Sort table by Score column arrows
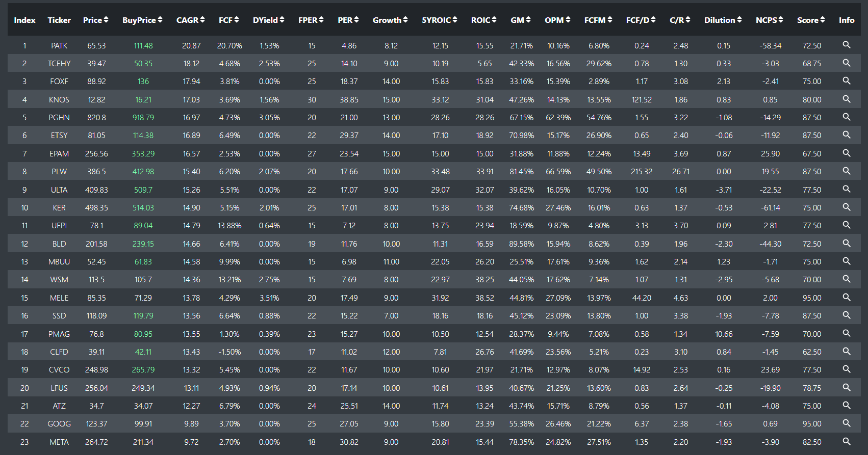The height and width of the screenshot is (455, 868). click(x=823, y=20)
